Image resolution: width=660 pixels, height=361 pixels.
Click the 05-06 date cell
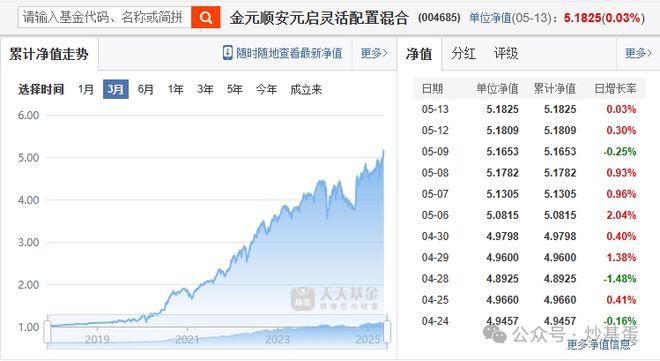click(x=435, y=215)
